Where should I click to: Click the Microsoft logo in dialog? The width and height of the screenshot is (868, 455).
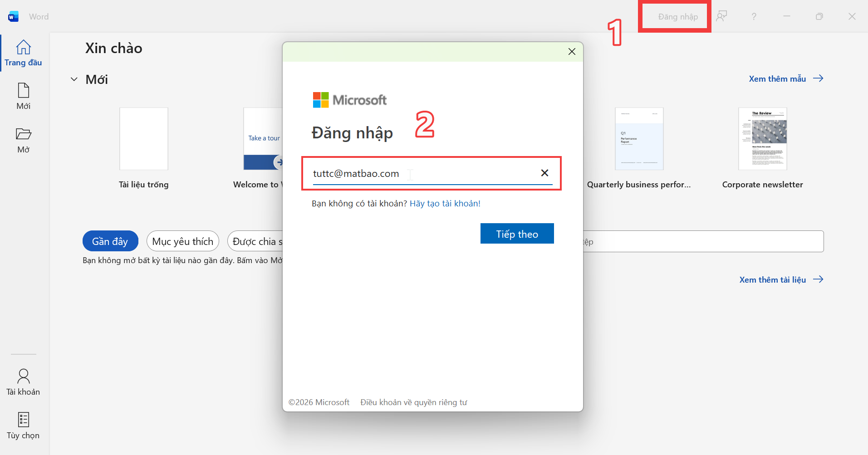(x=349, y=100)
